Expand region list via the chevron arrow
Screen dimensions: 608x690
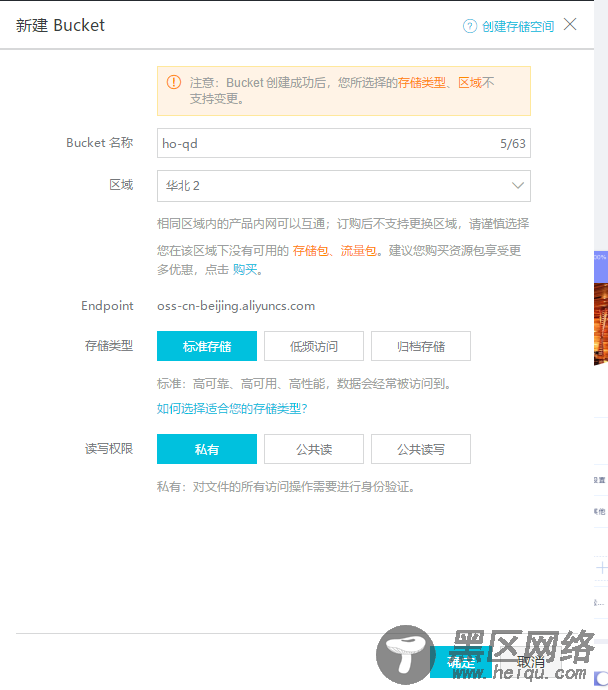click(x=518, y=186)
